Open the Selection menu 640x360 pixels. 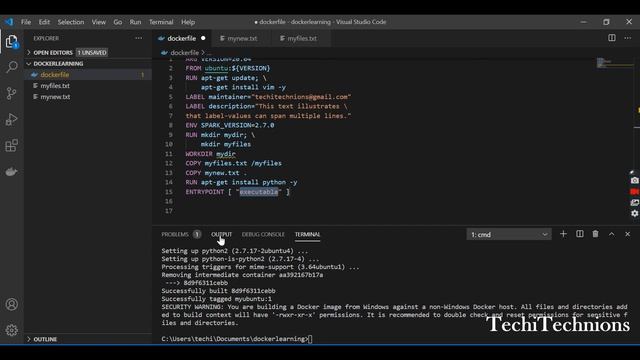(x=71, y=22)
